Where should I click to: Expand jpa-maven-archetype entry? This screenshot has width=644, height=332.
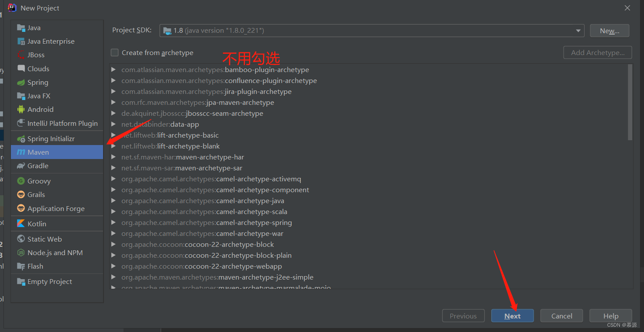(114, 103)
